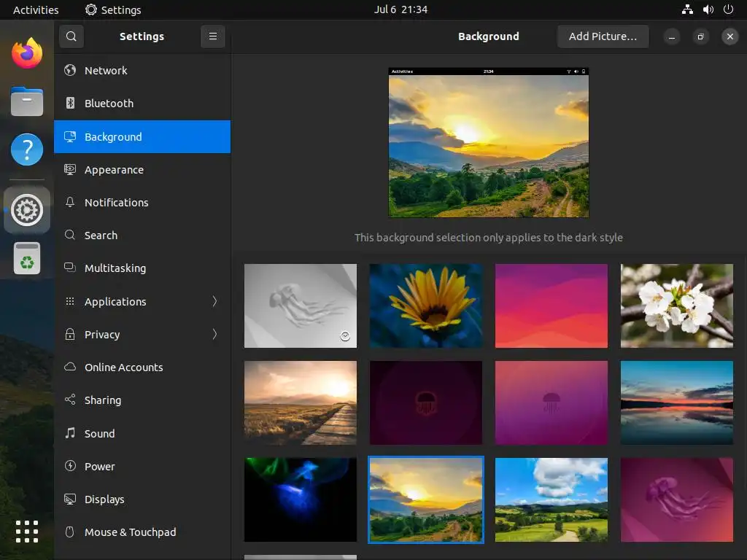This screenshot has height=560, width=747.
Task: Select the boardwalk sunset field wallpaper
Action: pos(301,402)
